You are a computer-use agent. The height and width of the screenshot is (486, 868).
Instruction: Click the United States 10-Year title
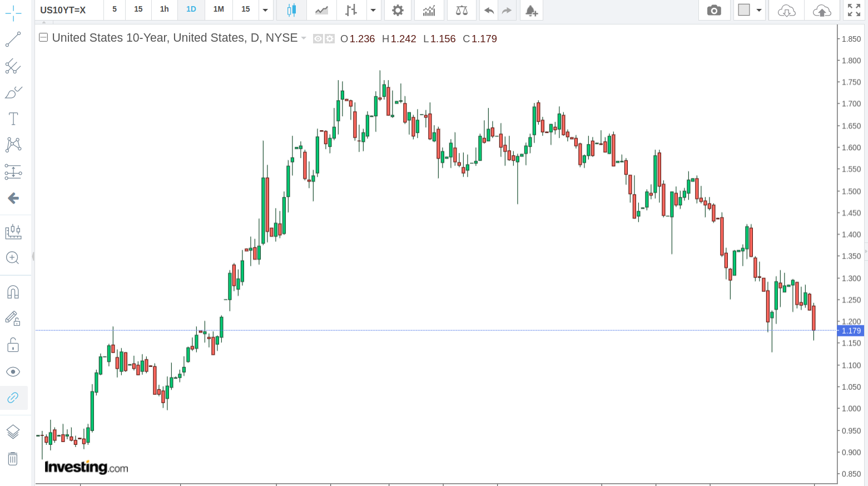175,38
